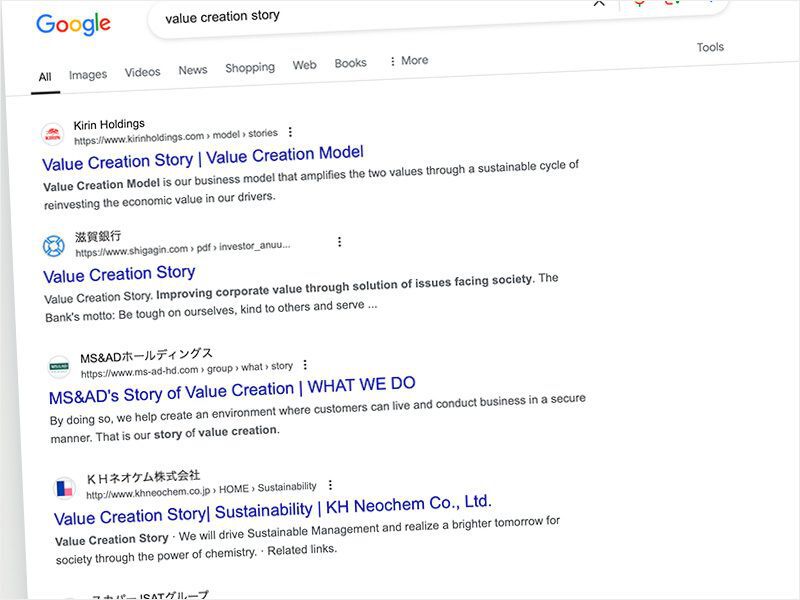Open 'Value Creation Story | Value Creation Model' result
The width and height of the screenshot is (800, 600).
pyautogui.click(x=203, y=158)
